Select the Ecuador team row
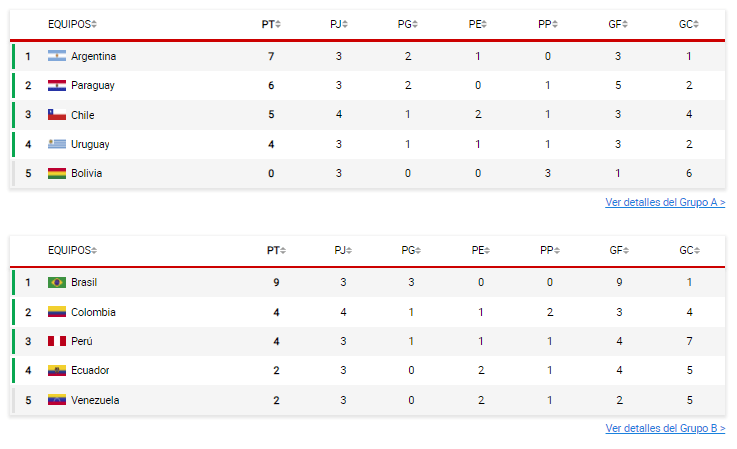The image size is (737, 449). pyautogui.click(x=368, y=371)
